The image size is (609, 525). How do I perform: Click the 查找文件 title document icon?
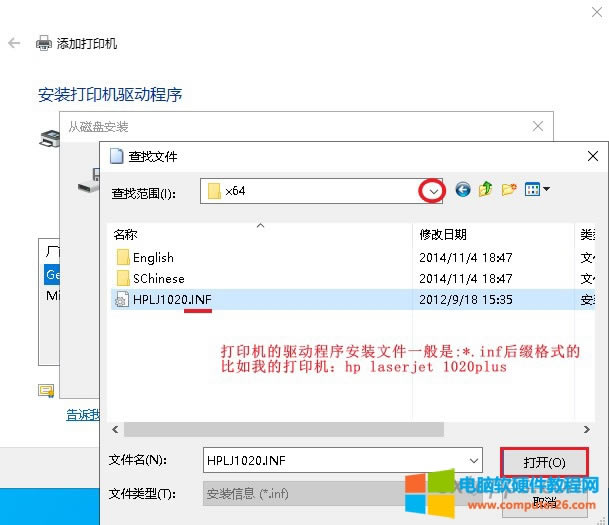(117, 156)
